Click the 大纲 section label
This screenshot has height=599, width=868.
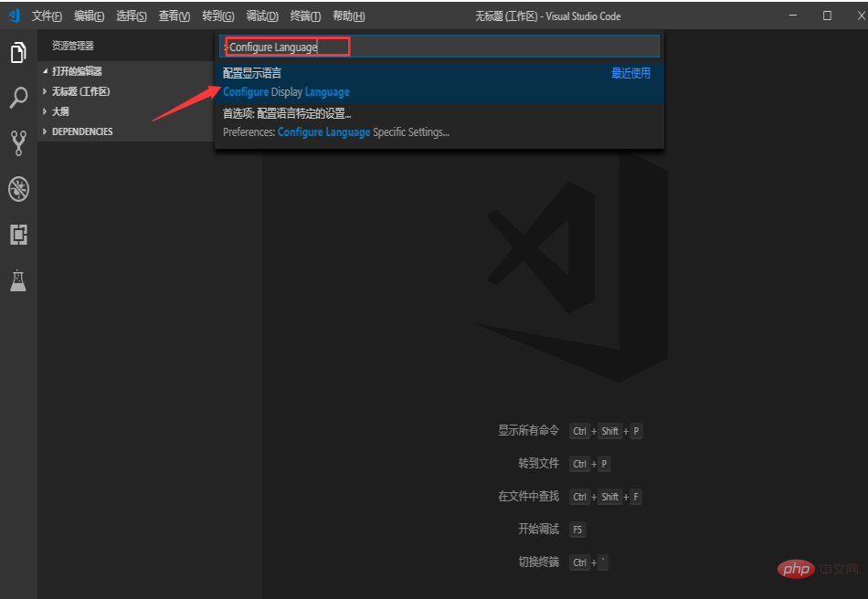[x=60, y=111]
